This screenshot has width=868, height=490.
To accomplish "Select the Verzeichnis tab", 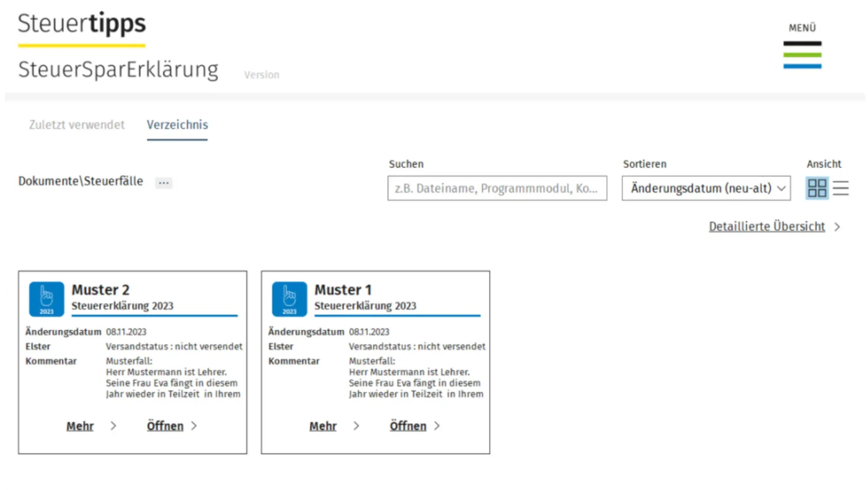I will tap(177, 125).
